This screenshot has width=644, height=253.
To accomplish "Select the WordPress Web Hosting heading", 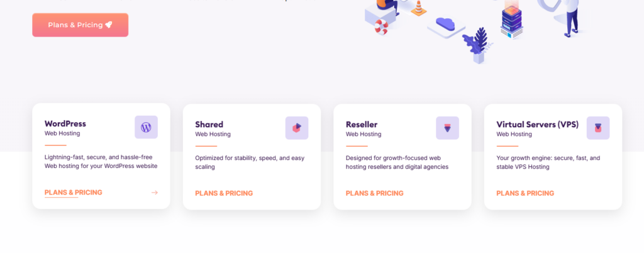I will click(65, 124).
